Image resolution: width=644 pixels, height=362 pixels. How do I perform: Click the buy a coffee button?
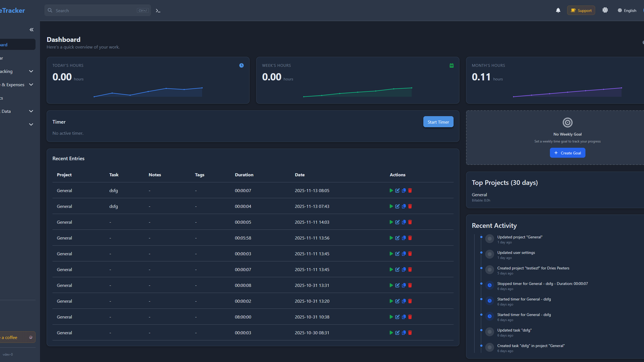[17, 337]
